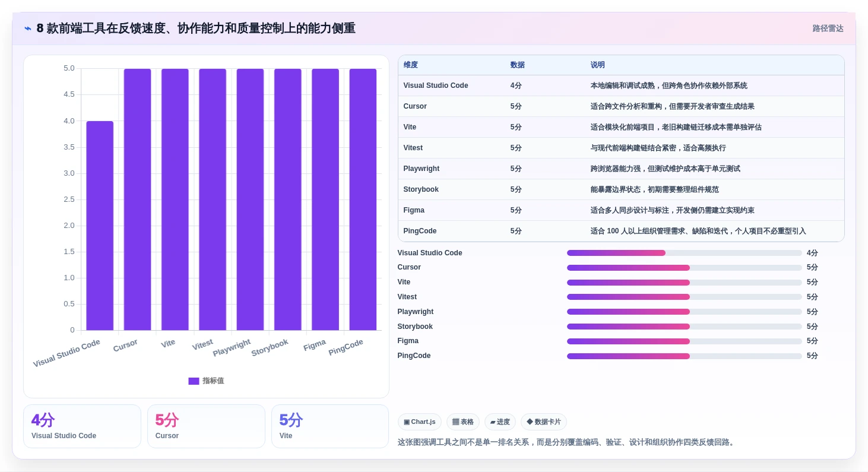Click the Cursor progress bar

click(684, 268)
